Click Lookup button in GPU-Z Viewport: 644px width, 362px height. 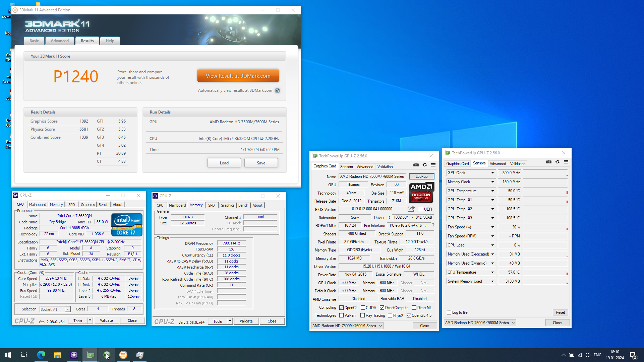[x=422, y=176]
